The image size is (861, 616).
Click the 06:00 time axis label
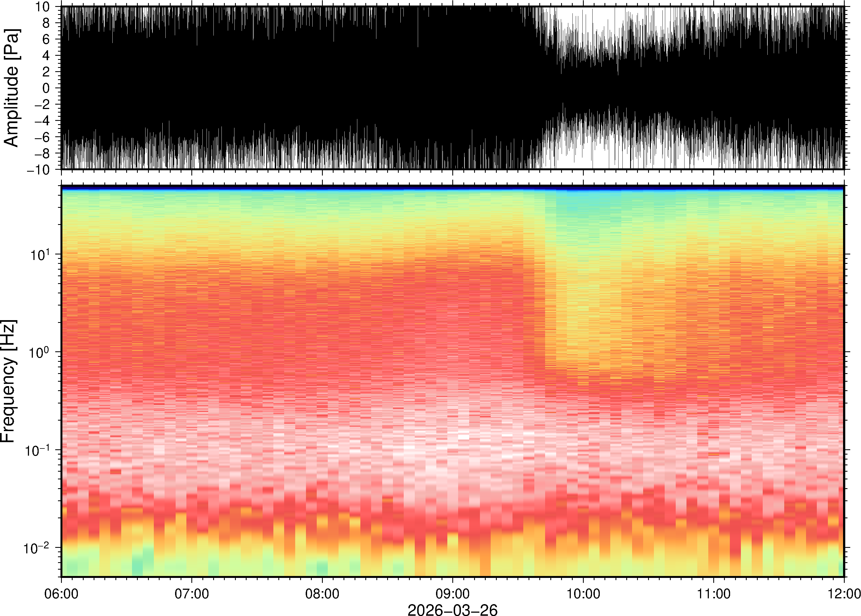click(61, 594)
